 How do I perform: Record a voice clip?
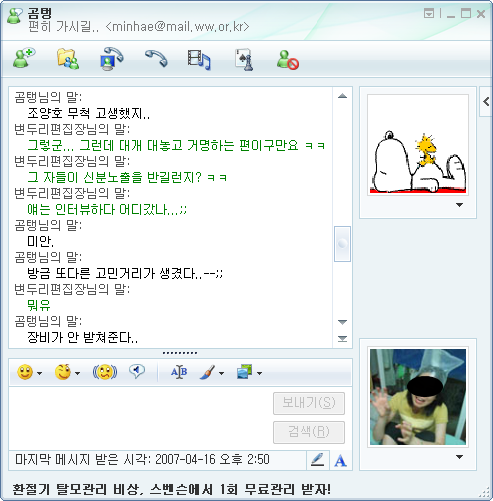(137, 371)
